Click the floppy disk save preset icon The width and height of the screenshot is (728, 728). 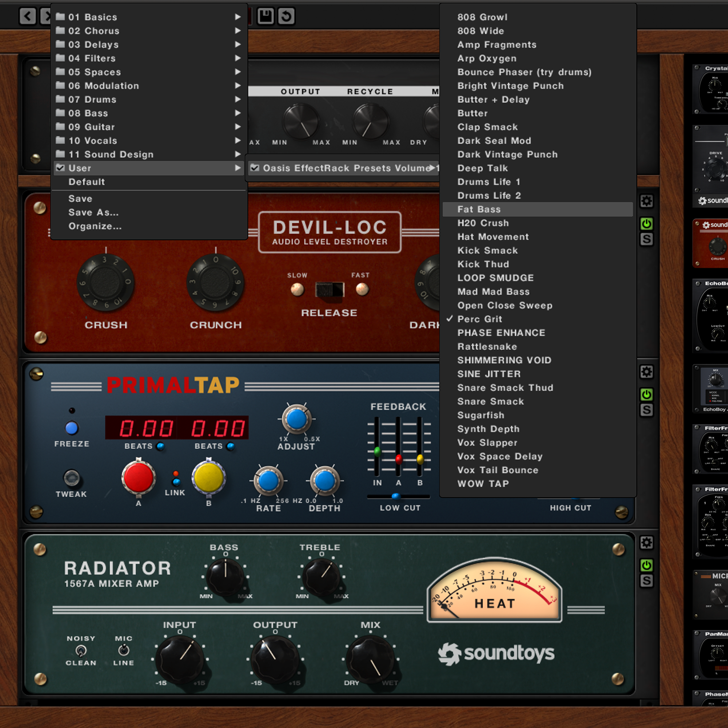click(x=265, y=16)
